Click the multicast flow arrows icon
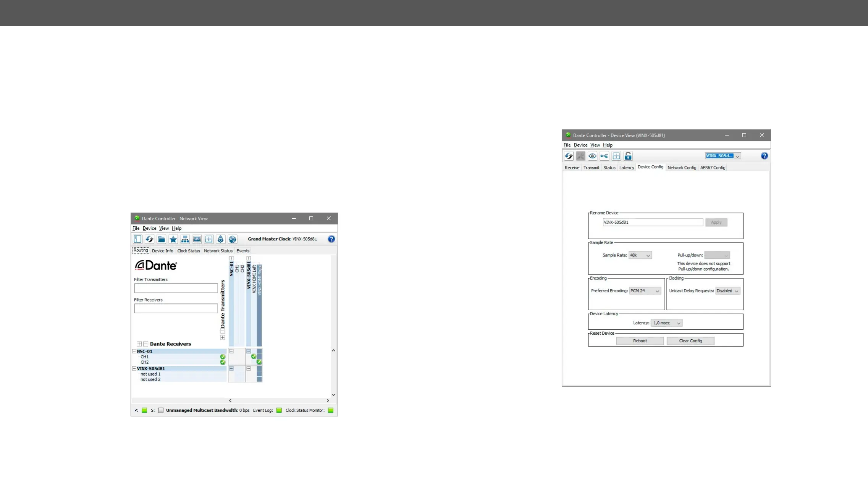The image size is (868, 487). pos(604,156)
